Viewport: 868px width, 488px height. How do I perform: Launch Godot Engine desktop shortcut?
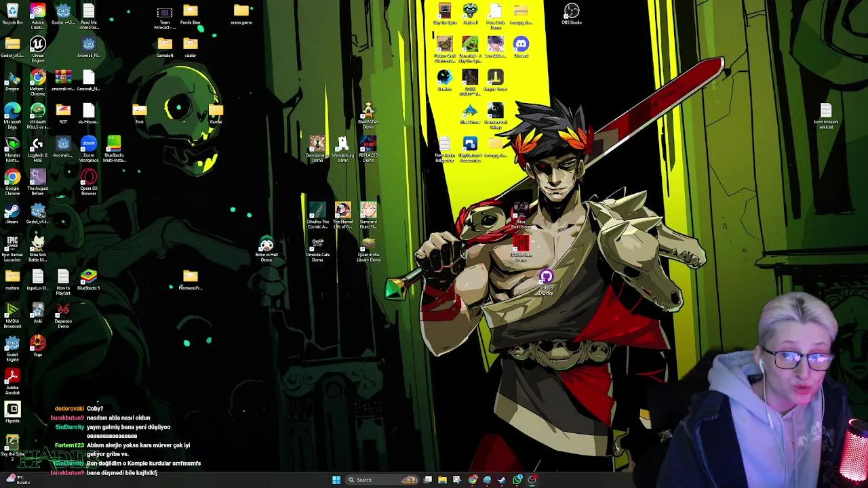(12, 348)
